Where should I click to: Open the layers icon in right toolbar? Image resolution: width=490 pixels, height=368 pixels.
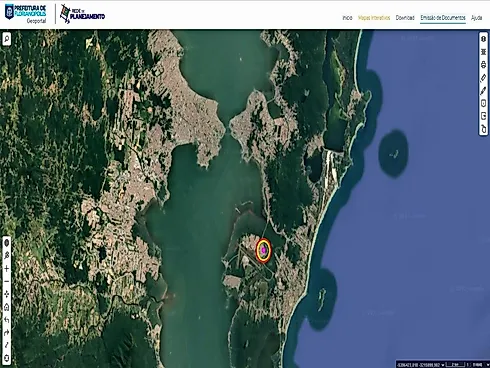pyautogui.click(x=483, y=39)
